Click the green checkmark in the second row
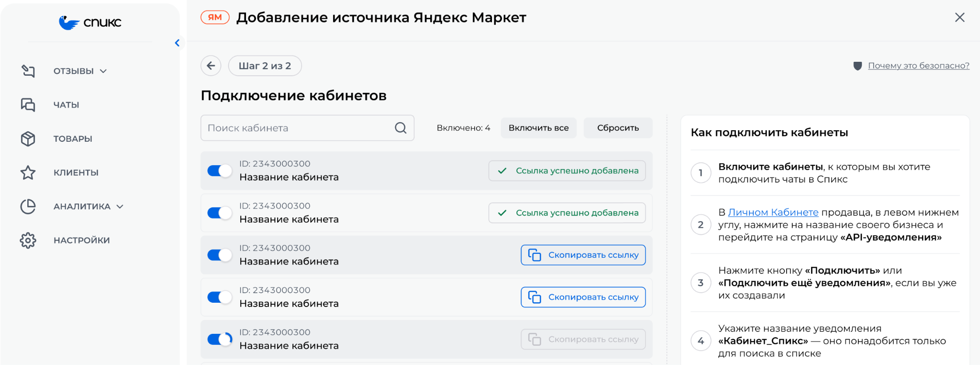 (502, 213)
